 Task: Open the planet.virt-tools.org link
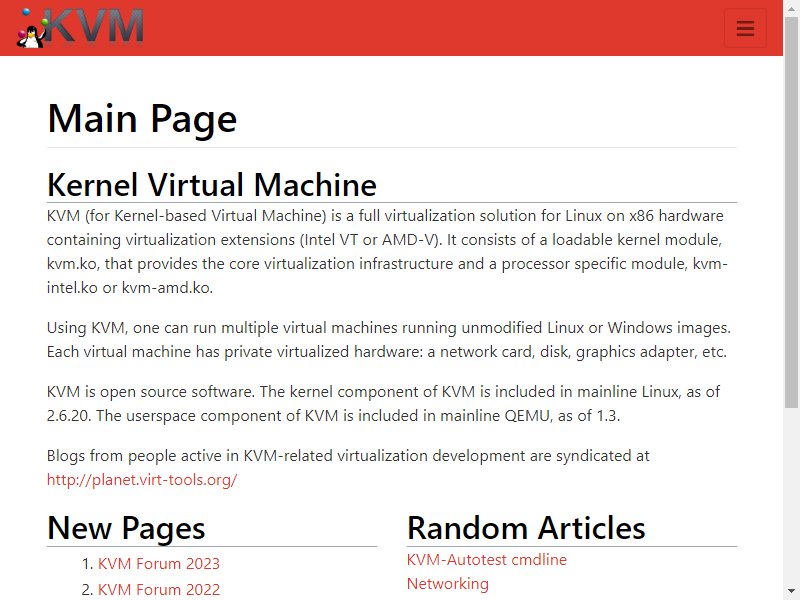[142, 480]
